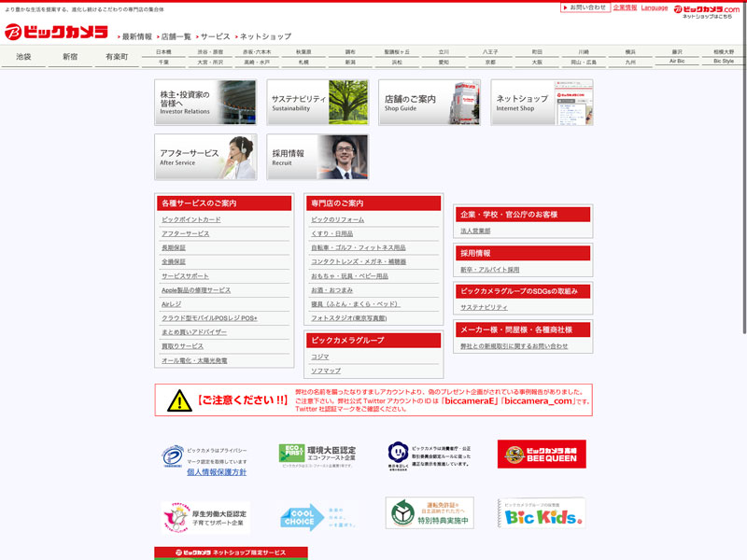The height and width of the screenshot is (560, 747).
Task: Click the Bic Kids banner logo
Action: tap(542, 513)
